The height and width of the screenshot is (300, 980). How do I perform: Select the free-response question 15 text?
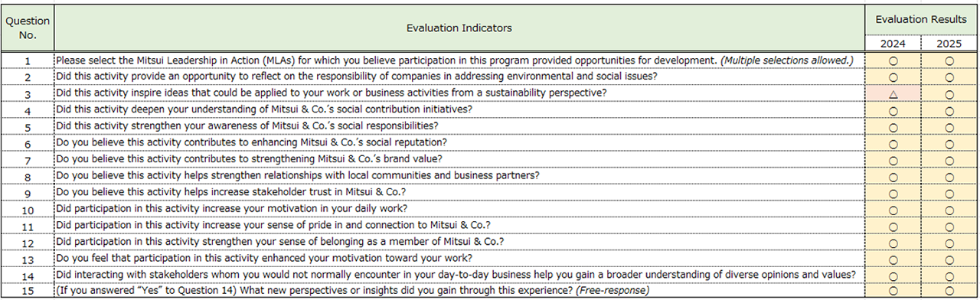(x=352, y=291)
